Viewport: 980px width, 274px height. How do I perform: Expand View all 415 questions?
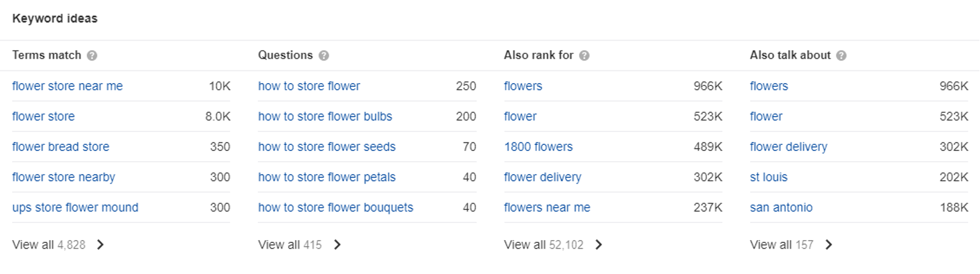[300, 245]
